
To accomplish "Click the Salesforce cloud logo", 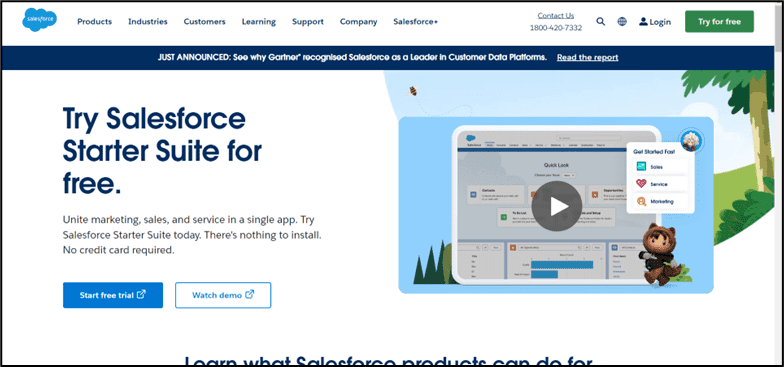I will [40, 20].
